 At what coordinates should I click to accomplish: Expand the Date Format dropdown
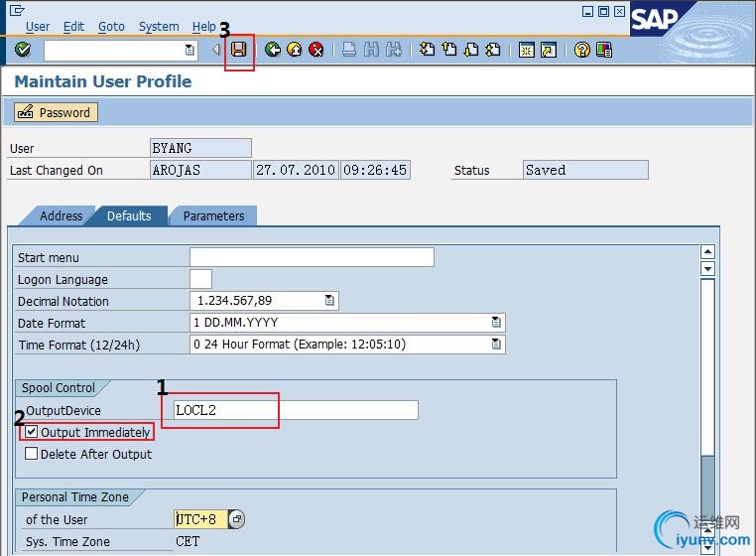(x=496, y=322)
